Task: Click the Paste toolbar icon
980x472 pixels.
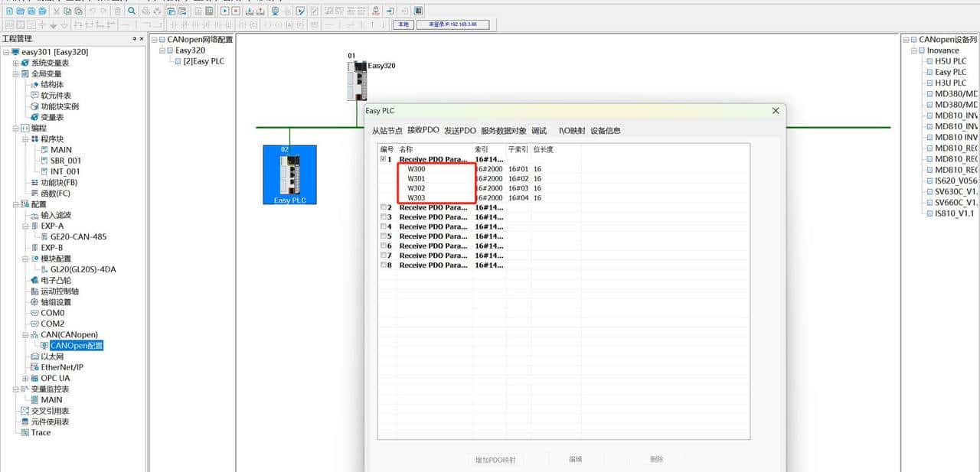Action: click(78, 11)
